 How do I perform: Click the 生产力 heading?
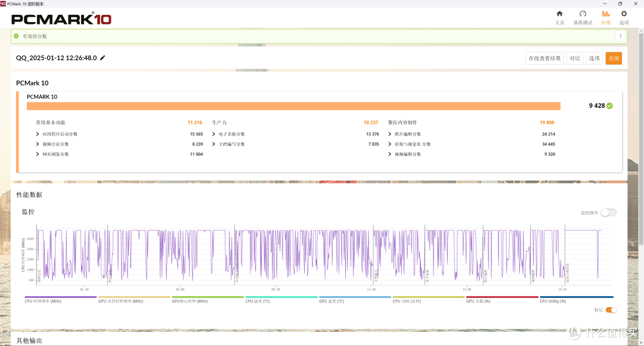[219, 123]
